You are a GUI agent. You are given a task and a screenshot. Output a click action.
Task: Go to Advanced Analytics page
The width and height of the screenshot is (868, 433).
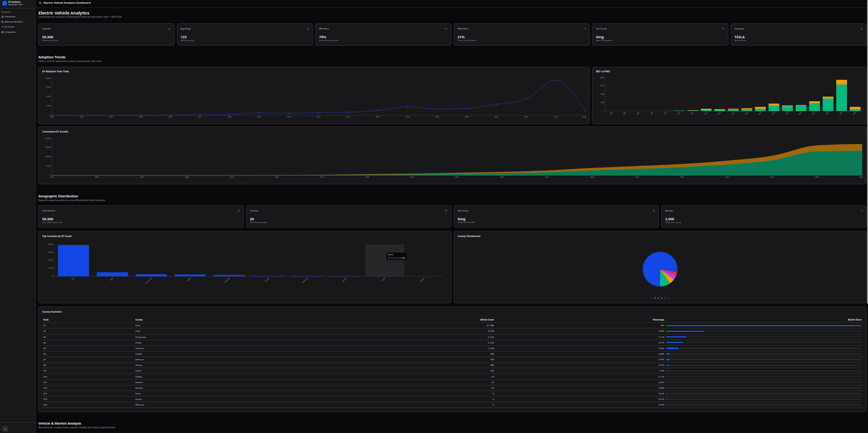click(x=13, y=21)
